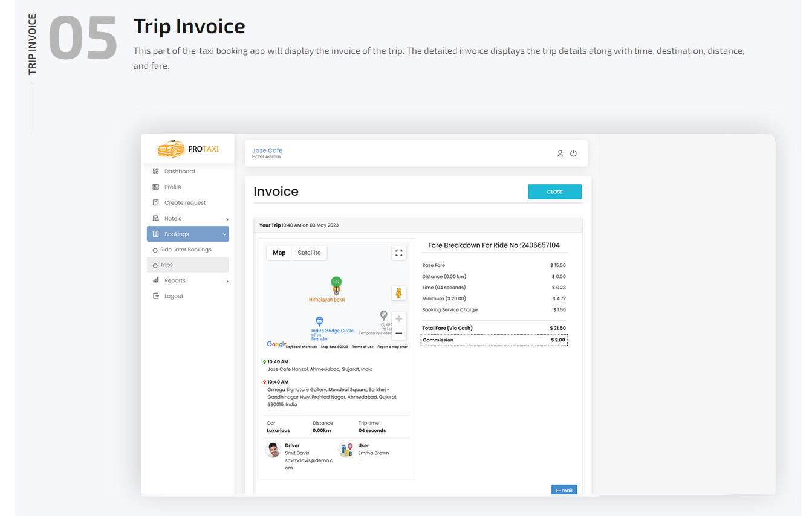The height and width of the screenshot is (516, 812).
Task: Click the Hotels building icon
Action: click(155, 218)
